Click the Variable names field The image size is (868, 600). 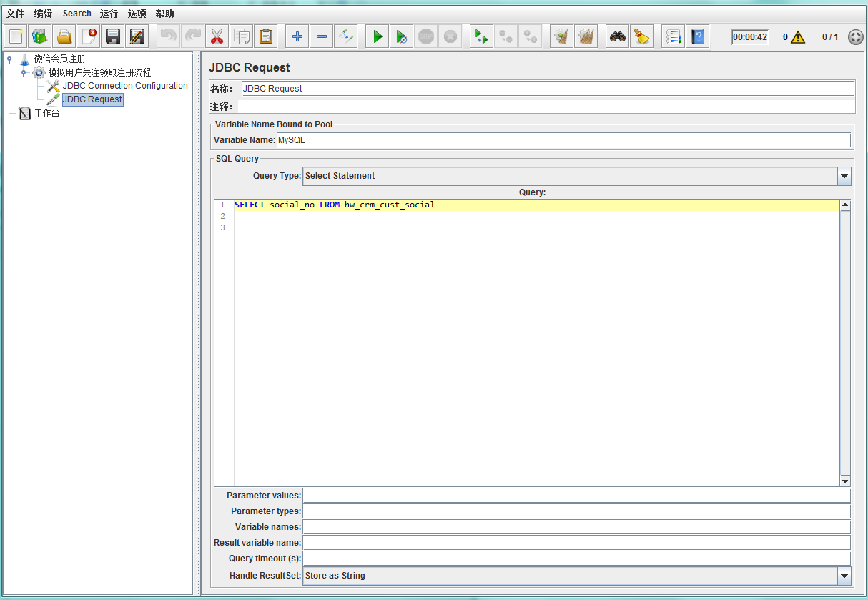pyautogui.click(x=577, y=527)
